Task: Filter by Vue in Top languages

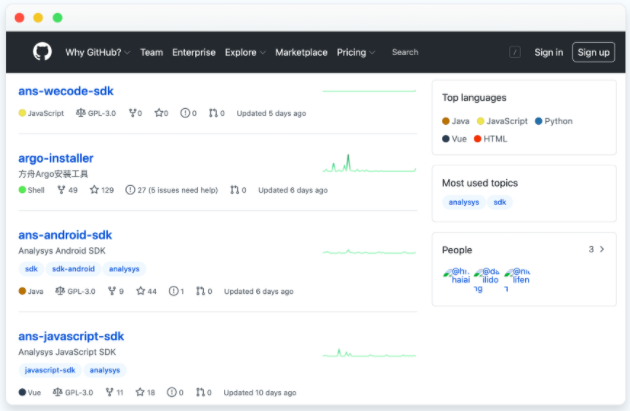Action: 454,139
